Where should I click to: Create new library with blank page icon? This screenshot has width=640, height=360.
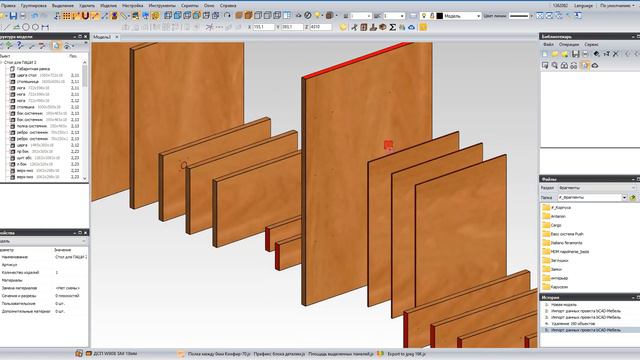point(545,54)
